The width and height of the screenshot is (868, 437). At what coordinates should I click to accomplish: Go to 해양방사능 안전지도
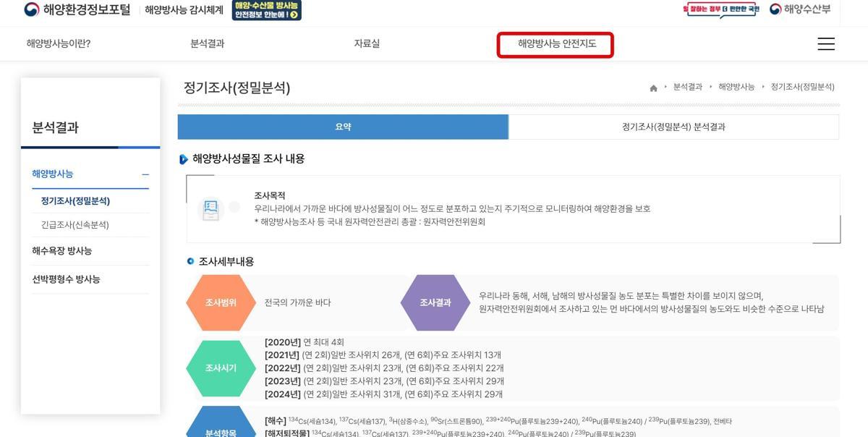(556, 44)
